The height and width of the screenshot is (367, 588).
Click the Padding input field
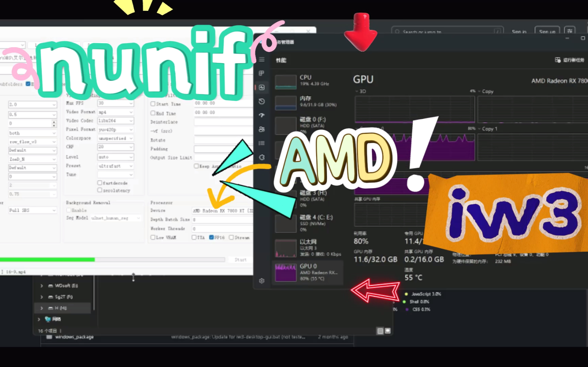[223, 149]
